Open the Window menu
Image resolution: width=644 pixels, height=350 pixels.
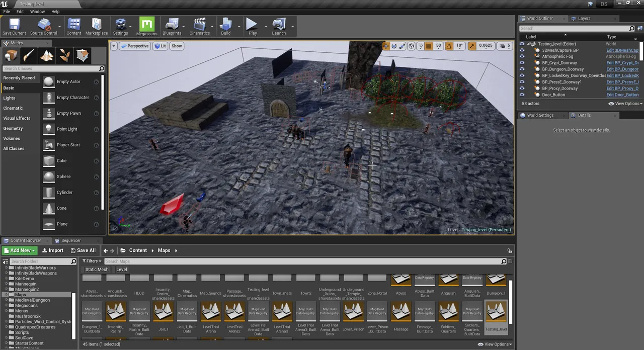(x=37, y=12)
